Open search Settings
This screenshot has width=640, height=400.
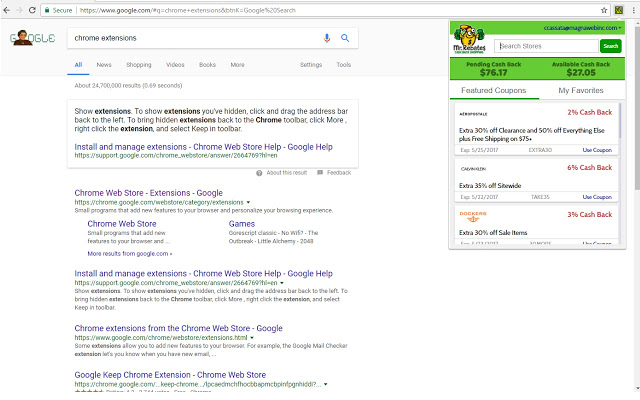tap(311, 64)
